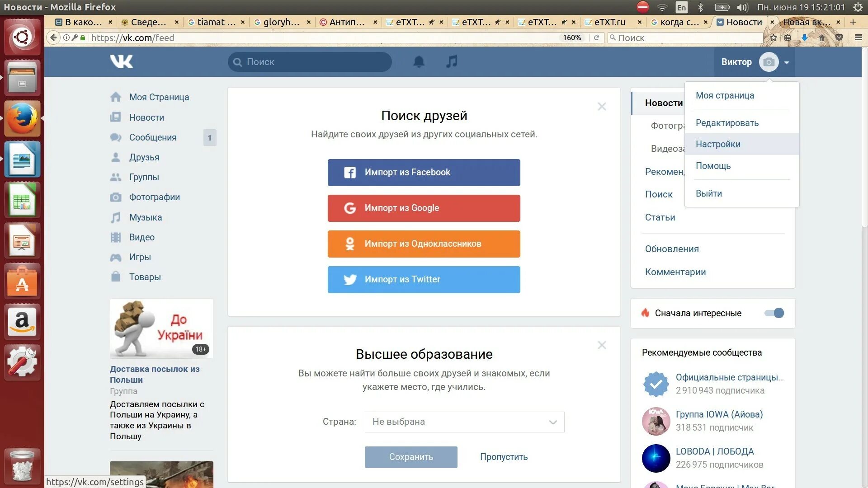Screen dimensions: 868x488
Task: Open Amazon from the Ubuntu launcher
Action: tap(22, 322)
